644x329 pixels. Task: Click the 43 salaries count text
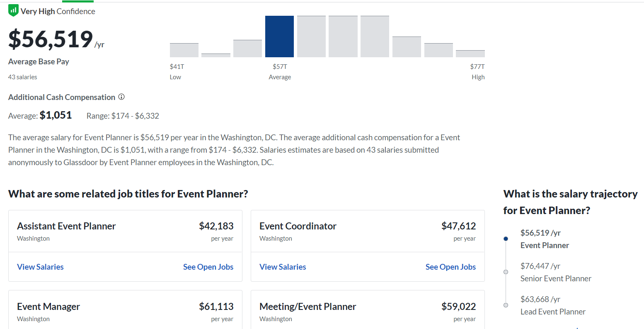tap(22, 77)
